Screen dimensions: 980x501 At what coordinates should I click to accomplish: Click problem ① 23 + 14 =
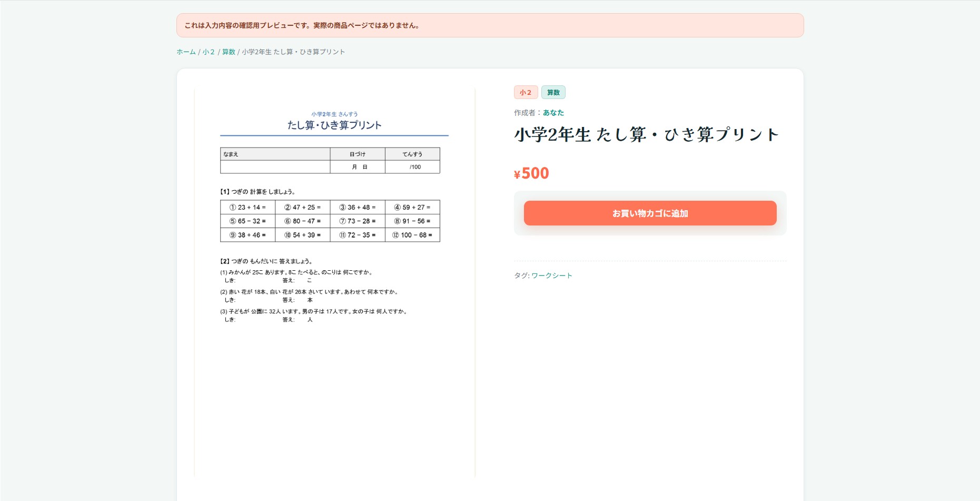pyautogui.click(x=248, y=208)
